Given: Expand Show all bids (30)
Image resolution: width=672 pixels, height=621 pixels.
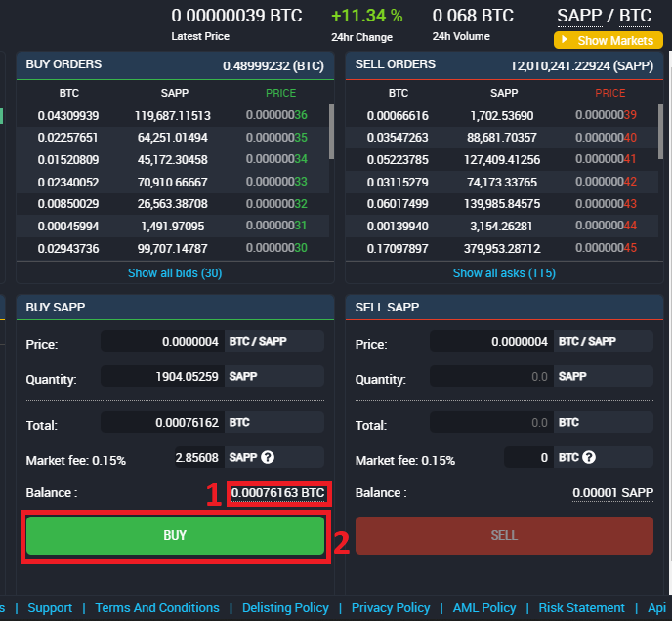Looking at the screenshot, I should click(x=175, y=273).
